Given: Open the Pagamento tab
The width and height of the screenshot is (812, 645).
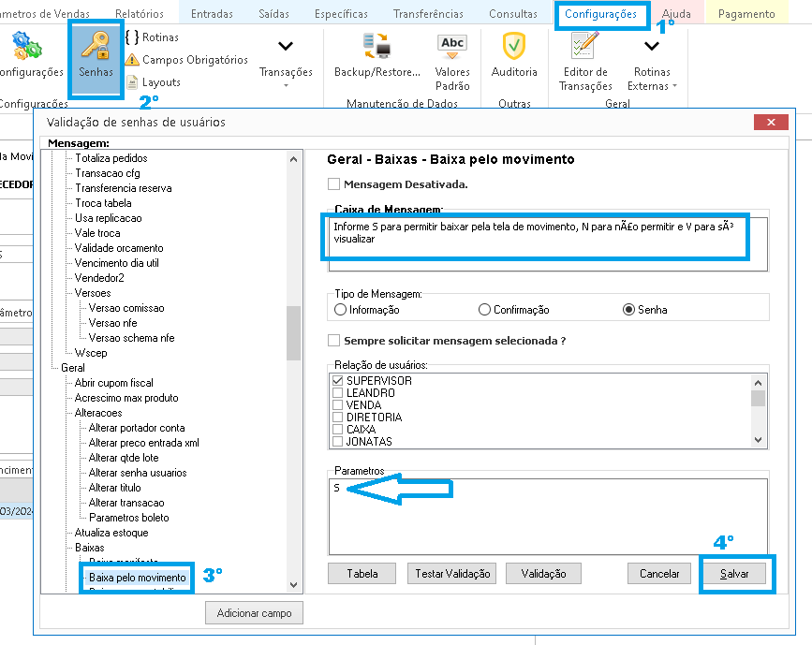Looking at the screenshot, I should (x=746, y=14).
